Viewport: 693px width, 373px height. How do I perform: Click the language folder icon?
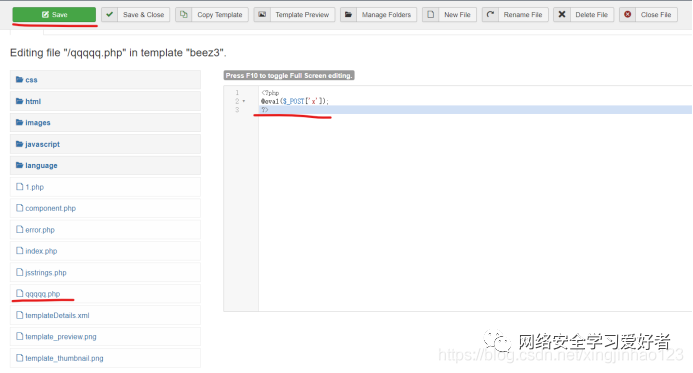[19, 165]
